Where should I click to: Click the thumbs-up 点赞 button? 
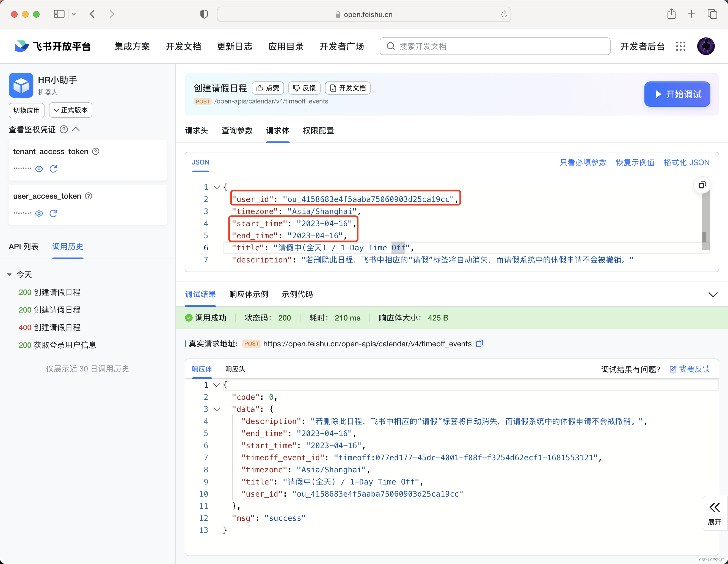tap(268, 88)
